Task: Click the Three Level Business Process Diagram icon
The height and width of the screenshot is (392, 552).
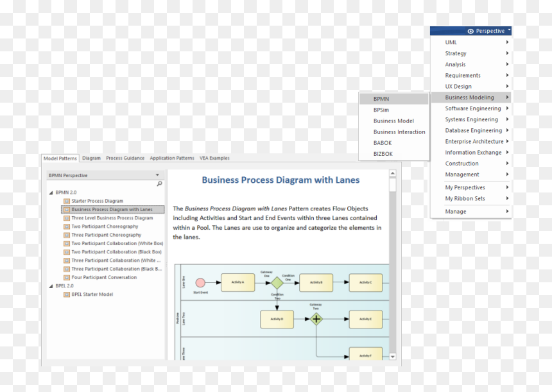Action: click(67, 218)
